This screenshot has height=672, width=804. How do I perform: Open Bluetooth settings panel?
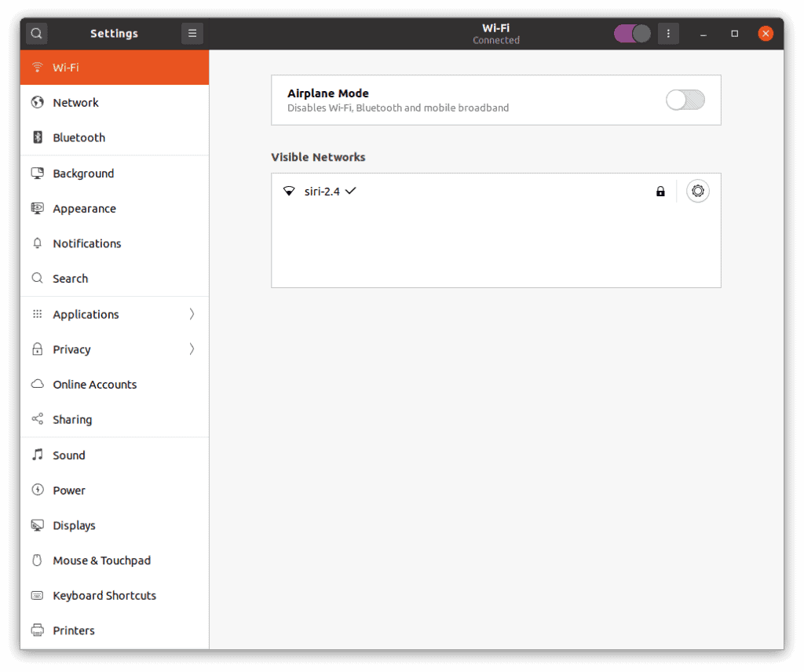115,137
